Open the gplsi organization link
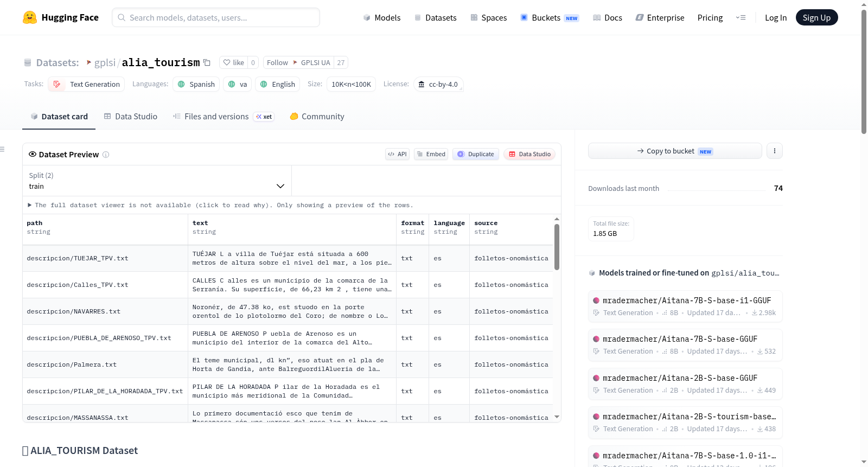868x467 pixels. click(105, 62)
